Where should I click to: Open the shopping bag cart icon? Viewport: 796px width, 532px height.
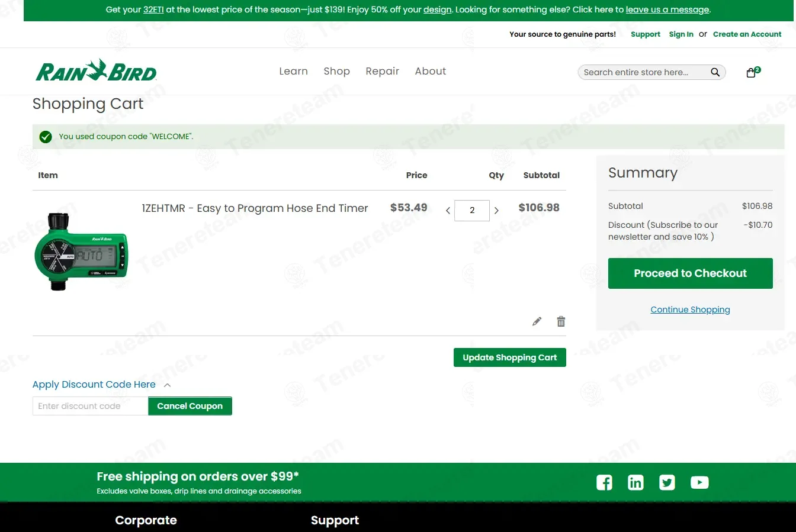coord(752,73)
